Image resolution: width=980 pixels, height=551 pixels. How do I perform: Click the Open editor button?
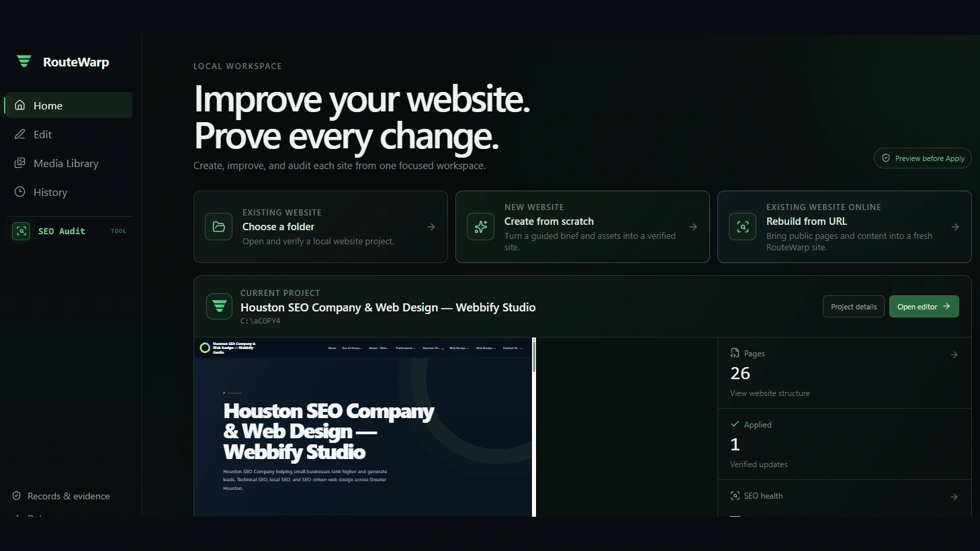click(x=924, y=307)
